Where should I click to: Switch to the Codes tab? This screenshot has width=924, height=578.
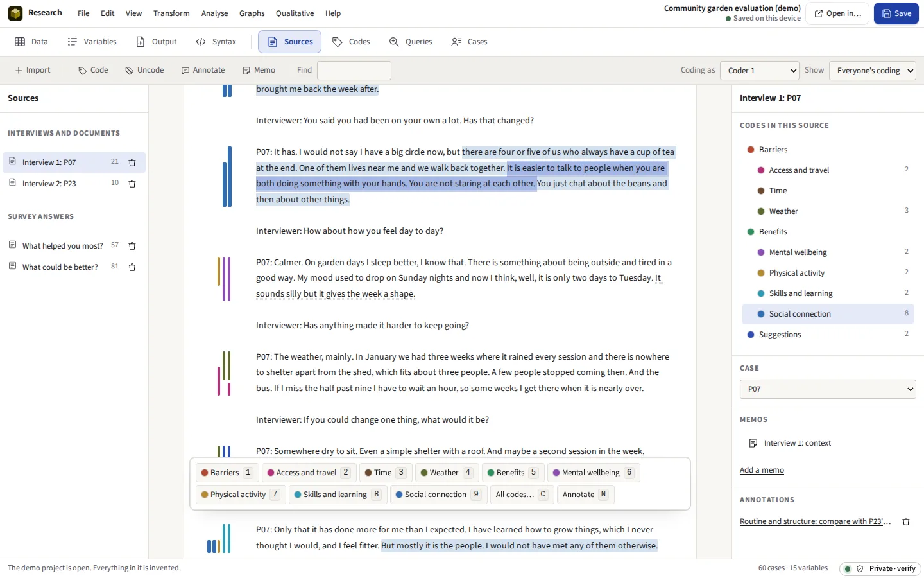point(351,42)
